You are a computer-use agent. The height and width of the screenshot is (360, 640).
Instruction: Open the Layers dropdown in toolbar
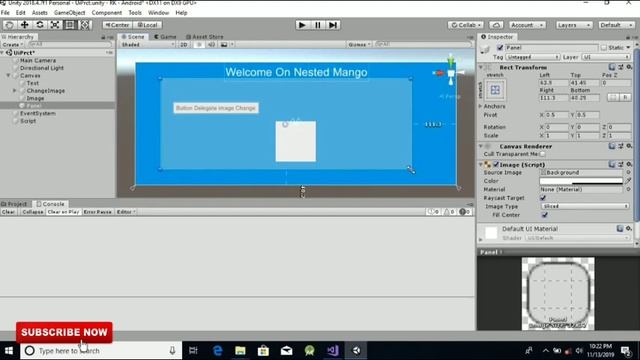coord(574,25)
